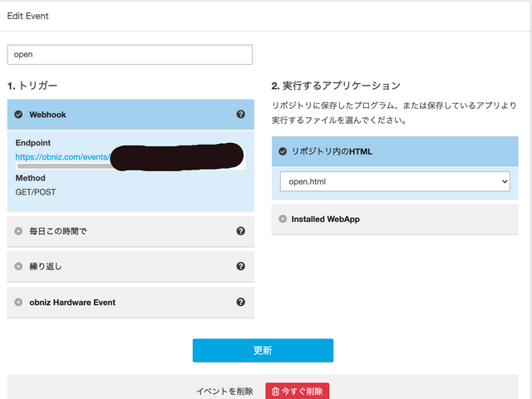Viewport: 532px width, 399px height.
Task: Click the endpoint URL horizontal scrollbar
Action: tap(65, 166)
